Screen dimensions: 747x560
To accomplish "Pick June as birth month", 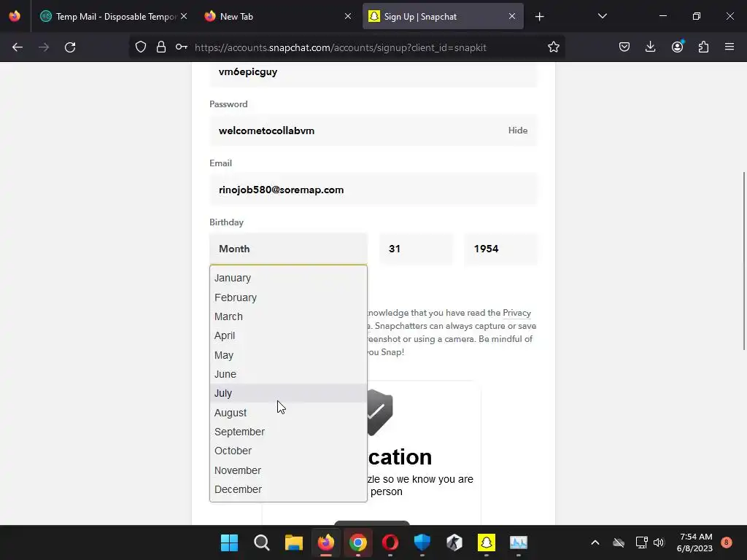I will [x=288, y=374].
